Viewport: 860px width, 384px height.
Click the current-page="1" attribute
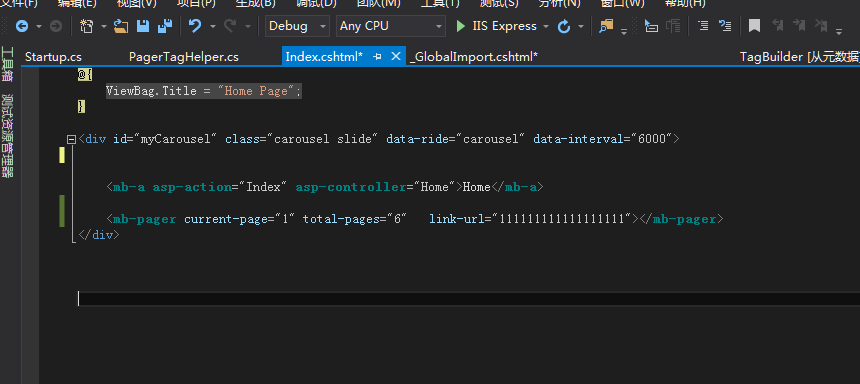[240, 219]
